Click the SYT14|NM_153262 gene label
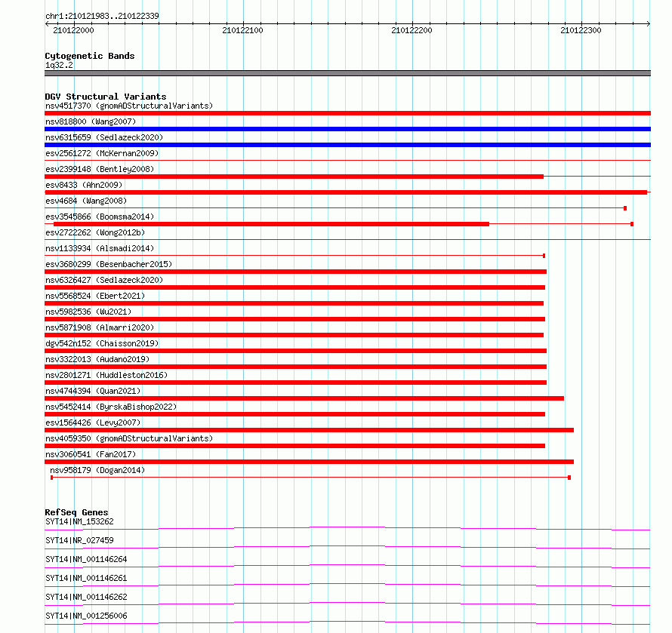Screen dimensions: 672x633 click(x=79, y=521)
